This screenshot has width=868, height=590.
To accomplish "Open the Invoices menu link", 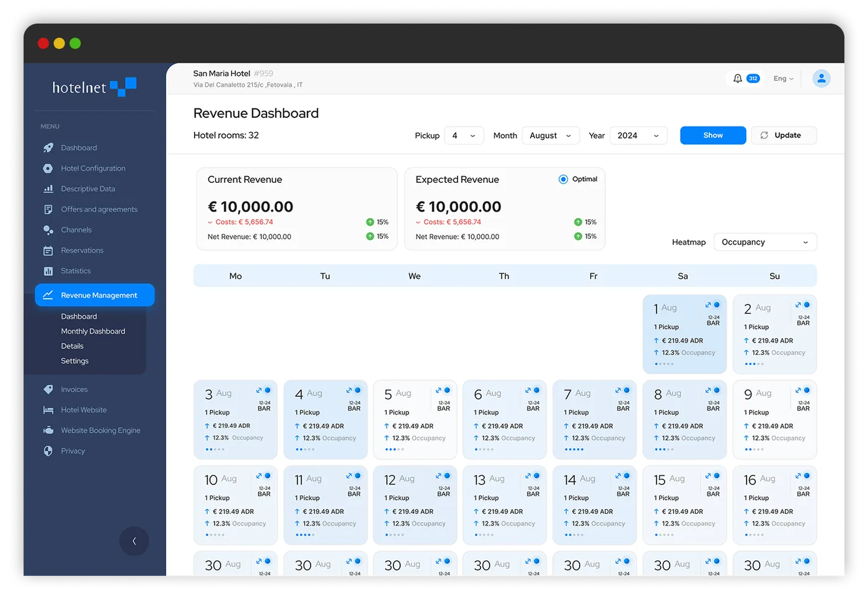I will pos(74,389).
